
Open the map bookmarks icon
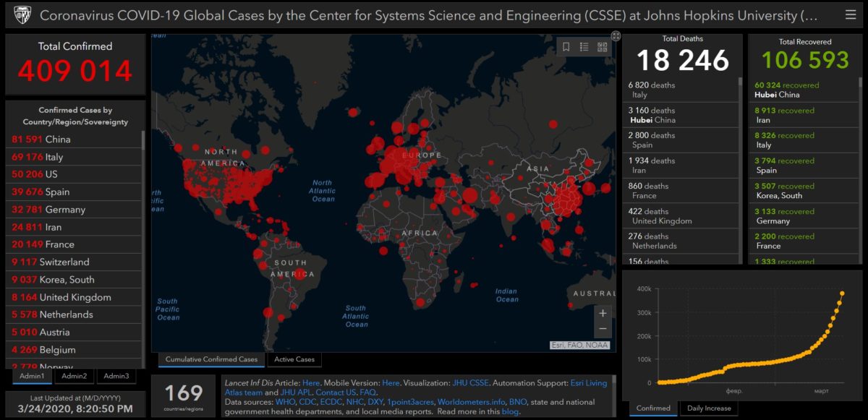point(566,47)
